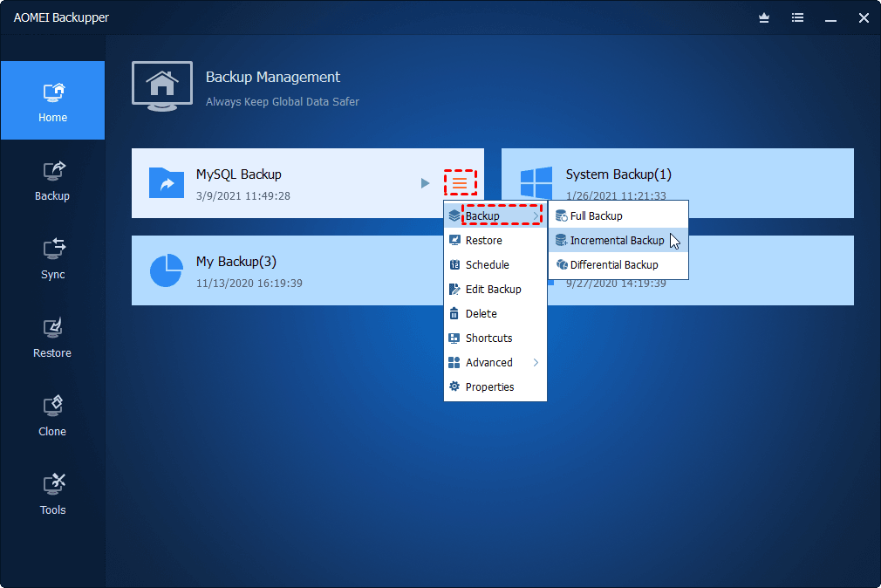Screen dimensions: 881x588
Task: Open the Backup section in the sidebar
Action: pos(53,181)
